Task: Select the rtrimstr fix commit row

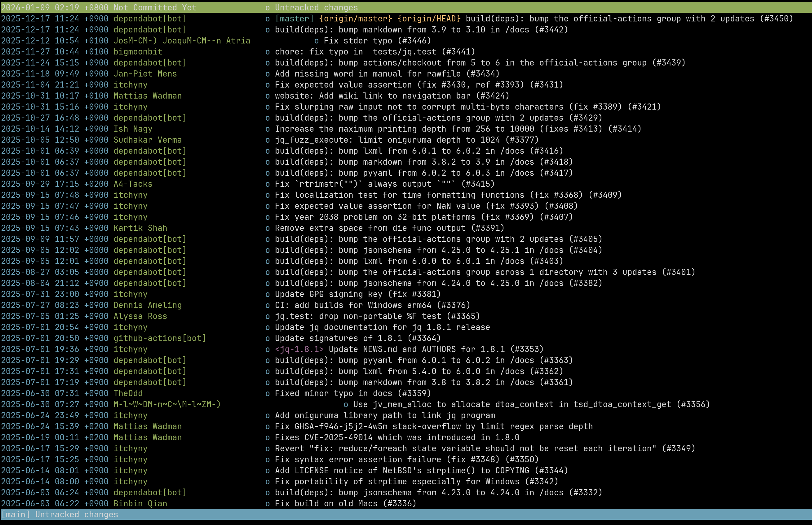Action: [x=384, y=184]
